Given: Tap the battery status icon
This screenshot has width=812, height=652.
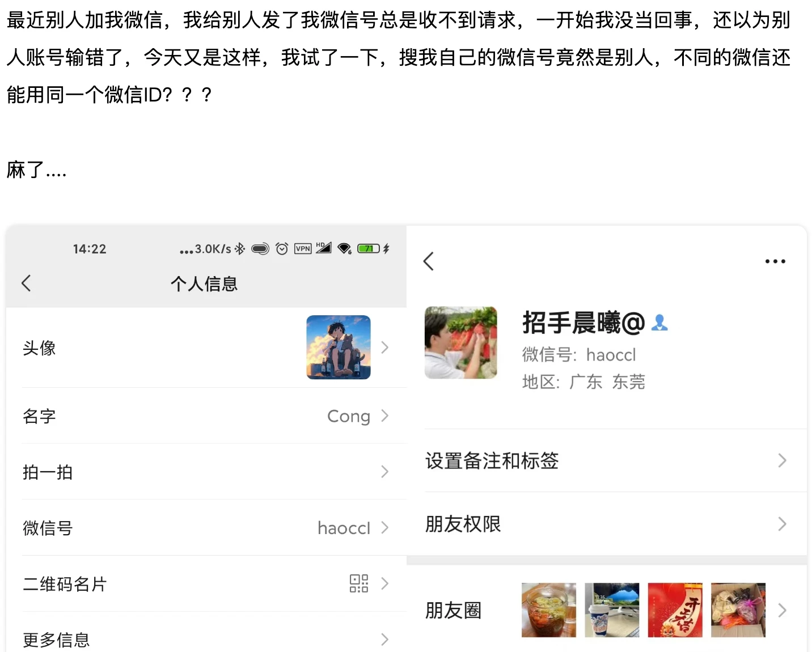Looking at the screenshot, I should pyautogui.click(x=369, y=249).
